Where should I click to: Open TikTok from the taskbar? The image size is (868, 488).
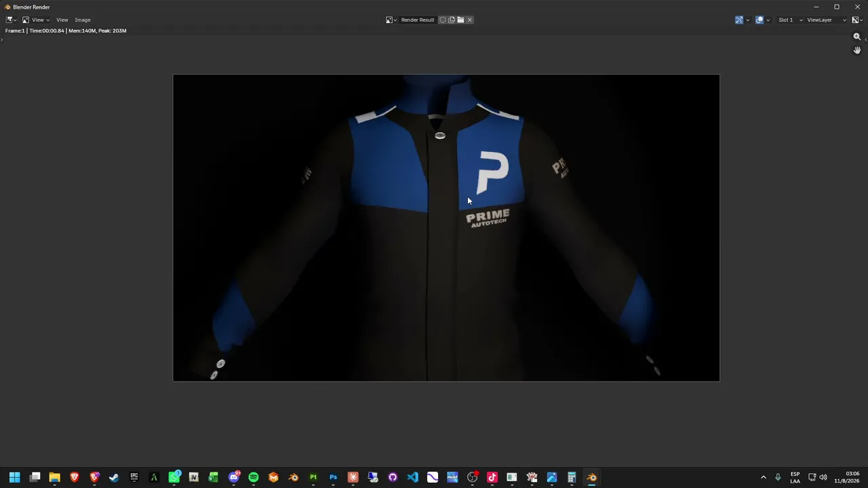coord(492,477)
